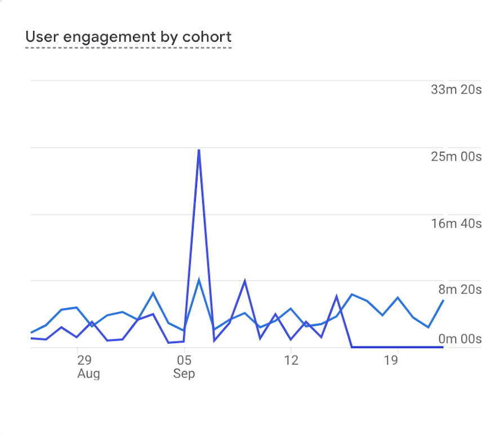Click the flat zero segment of dark blue line

[x=398, y=347]
